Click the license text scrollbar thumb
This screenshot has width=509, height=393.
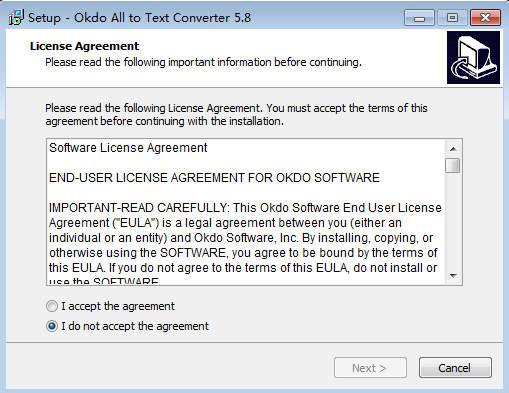click(453, 165)
